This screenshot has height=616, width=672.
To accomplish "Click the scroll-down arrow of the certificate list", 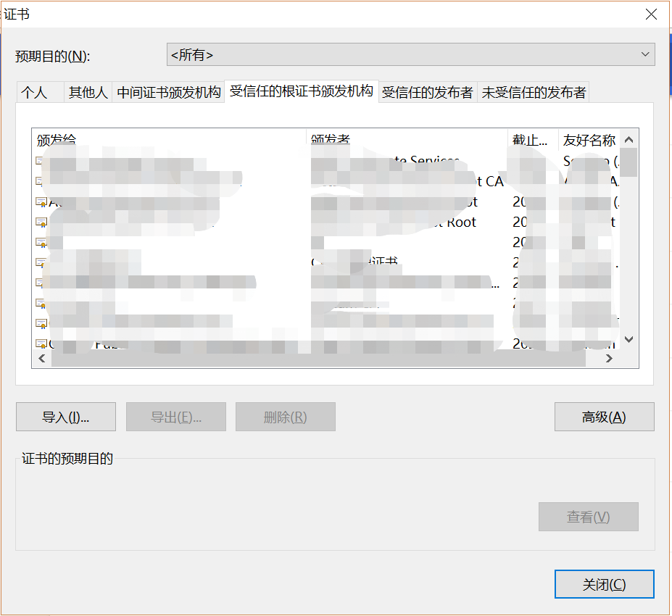I will 629,338.
